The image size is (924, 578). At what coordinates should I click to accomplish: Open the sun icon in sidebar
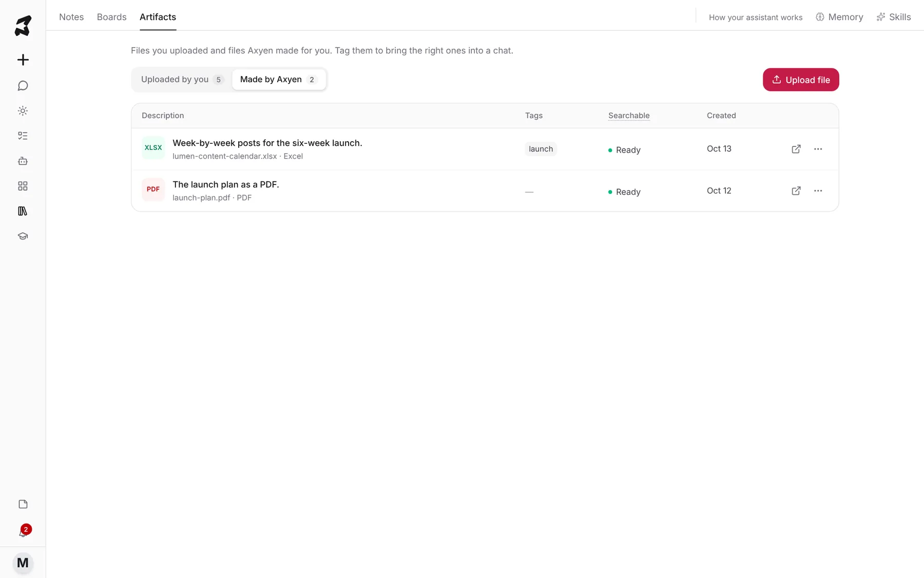coord(23,110)
